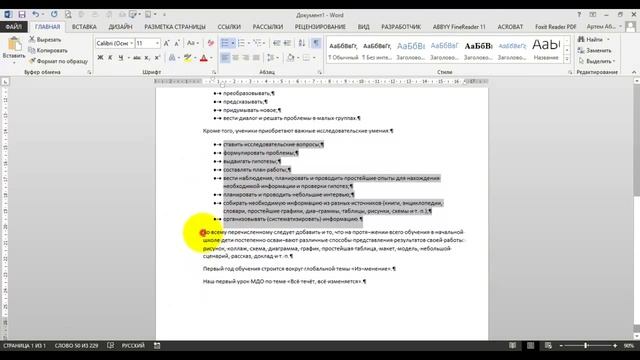
Task: Toggle italic К formatting
Action: [110, 58]
